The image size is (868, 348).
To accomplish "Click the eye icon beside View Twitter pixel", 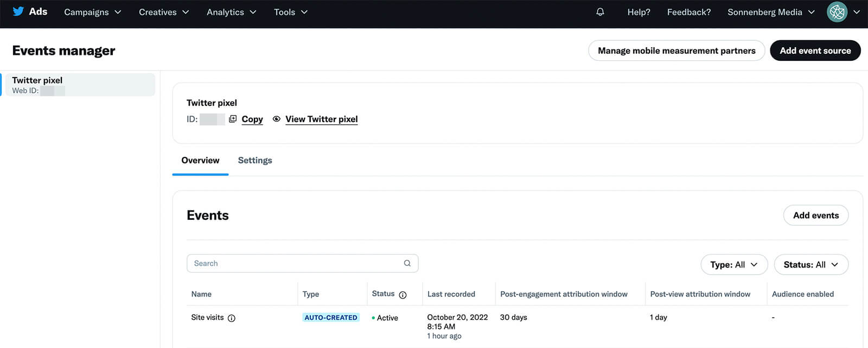I will [x=277, y=119].
